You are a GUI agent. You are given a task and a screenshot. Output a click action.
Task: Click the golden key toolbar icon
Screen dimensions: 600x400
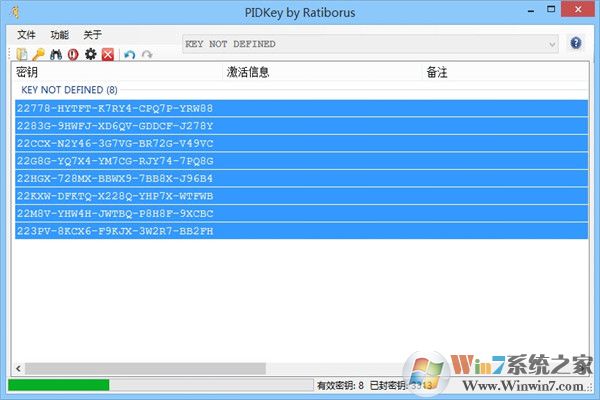pyautogui.click(x=39, y=54)
